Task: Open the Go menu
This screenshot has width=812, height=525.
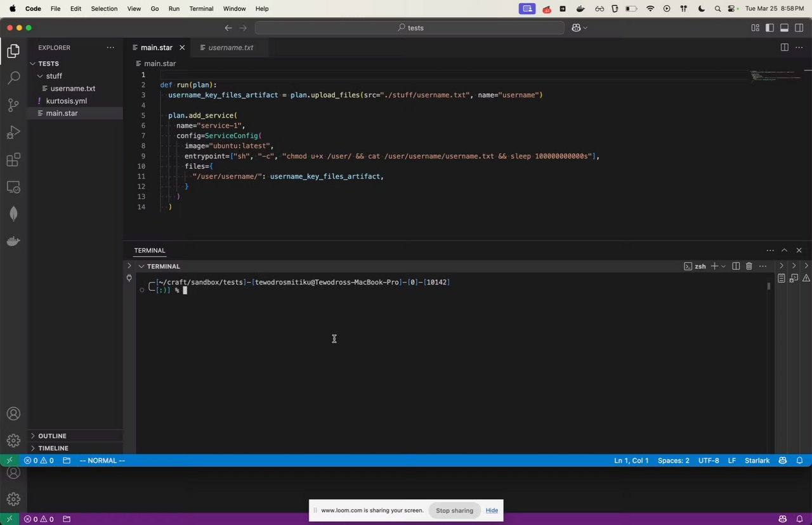Action: (155, 9)
